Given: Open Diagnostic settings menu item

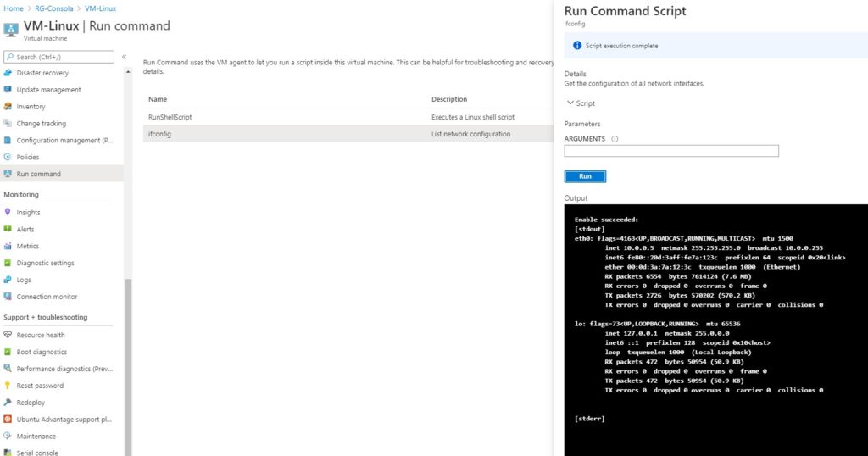Looking at the screenshot, I should 46,263.
